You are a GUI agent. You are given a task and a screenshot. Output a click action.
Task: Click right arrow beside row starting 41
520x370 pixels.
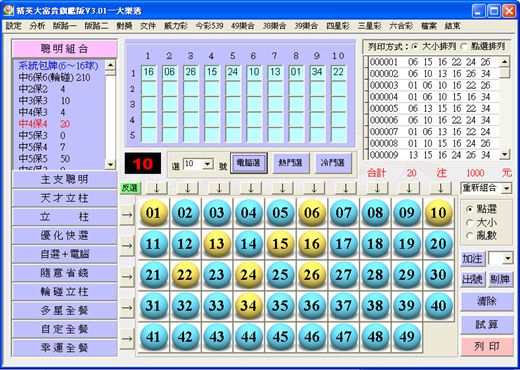click(127, 339)
